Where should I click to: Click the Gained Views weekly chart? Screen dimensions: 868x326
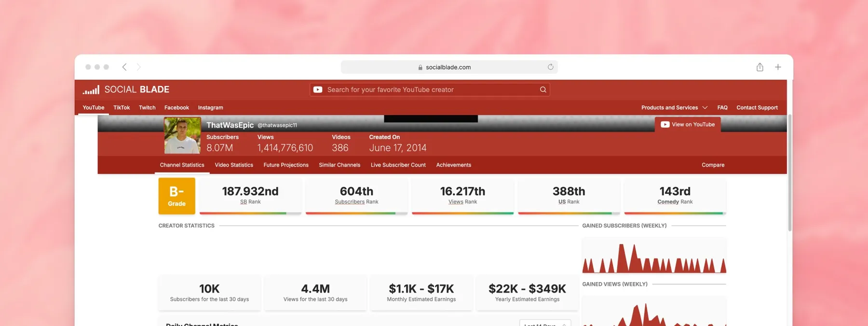(654, 311)
